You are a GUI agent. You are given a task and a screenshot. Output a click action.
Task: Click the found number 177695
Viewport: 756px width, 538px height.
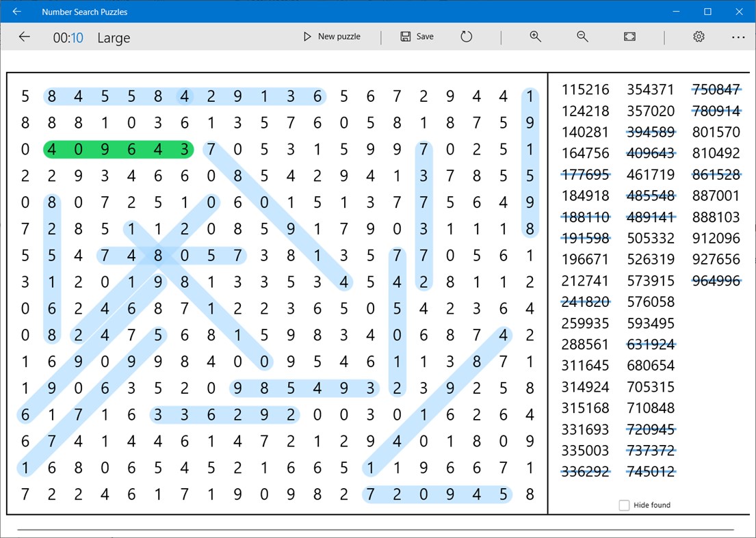coord(586,174)
